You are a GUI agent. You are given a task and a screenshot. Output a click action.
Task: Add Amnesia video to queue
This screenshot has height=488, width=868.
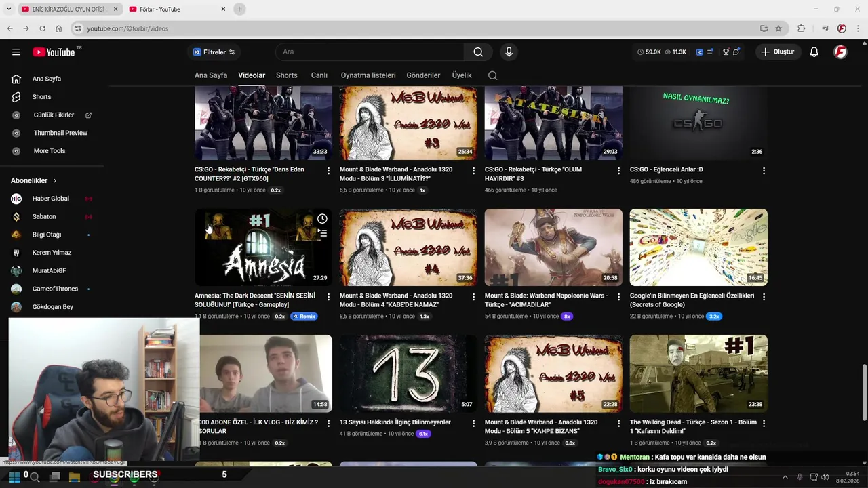tap(322, 233)
